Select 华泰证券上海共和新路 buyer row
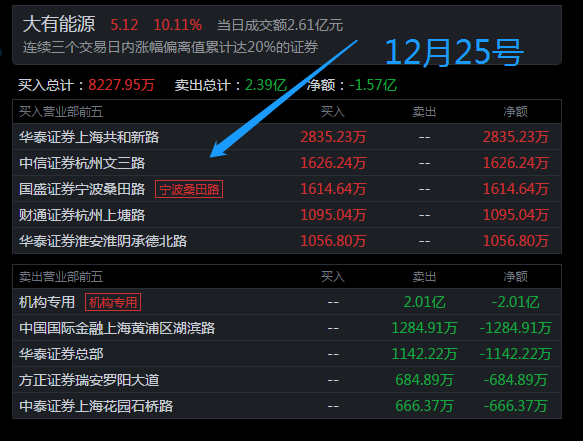 tap(287, 137)
